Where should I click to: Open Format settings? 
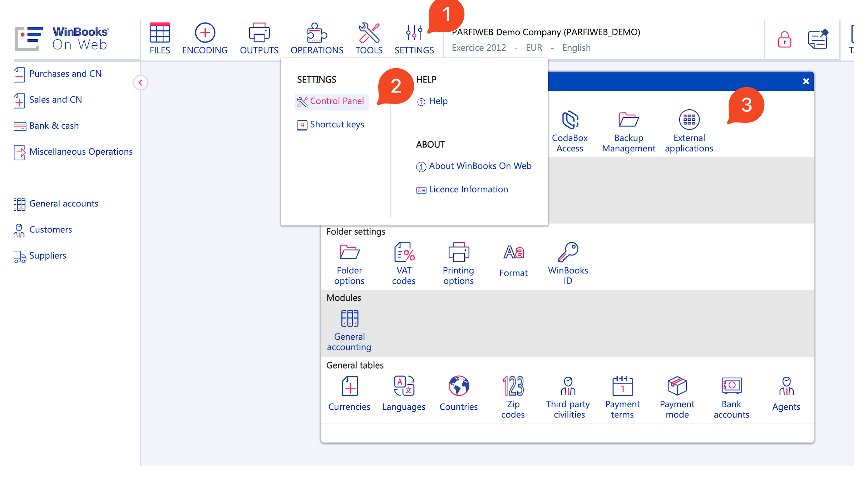[513, 261]
